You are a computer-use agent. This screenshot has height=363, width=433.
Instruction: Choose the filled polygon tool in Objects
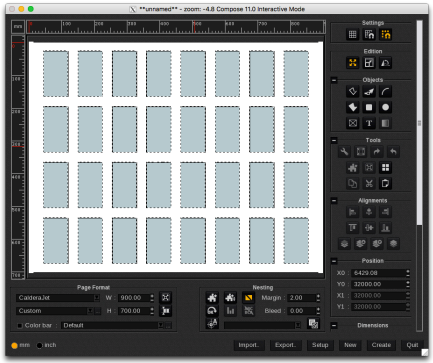(352, 107)
